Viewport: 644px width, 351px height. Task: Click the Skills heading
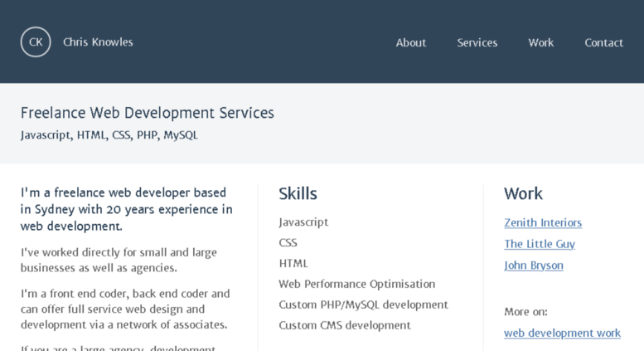coord(298,193)
